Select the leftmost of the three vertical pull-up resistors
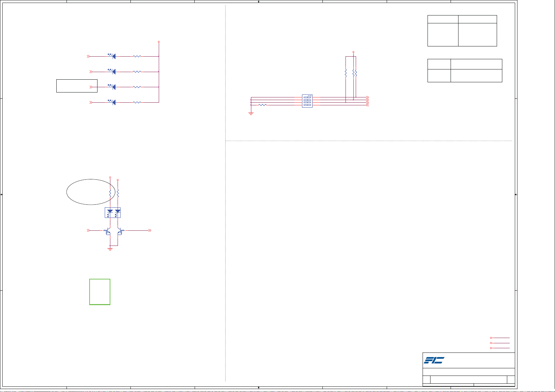Screen dimensions: 555x392 pos(346,73)
